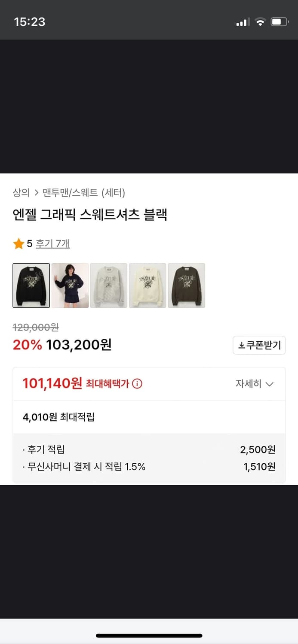This screenshot has height=644, width=298.
Task: Select the black sweatshirt thumbnail
Action: coord(30,285)
